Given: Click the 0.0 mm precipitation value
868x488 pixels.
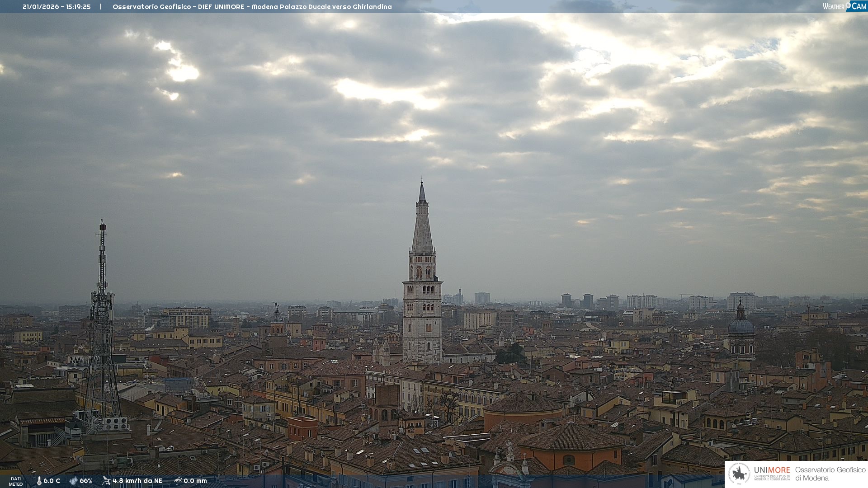Looking at the screenshot, I should (195, 481).
